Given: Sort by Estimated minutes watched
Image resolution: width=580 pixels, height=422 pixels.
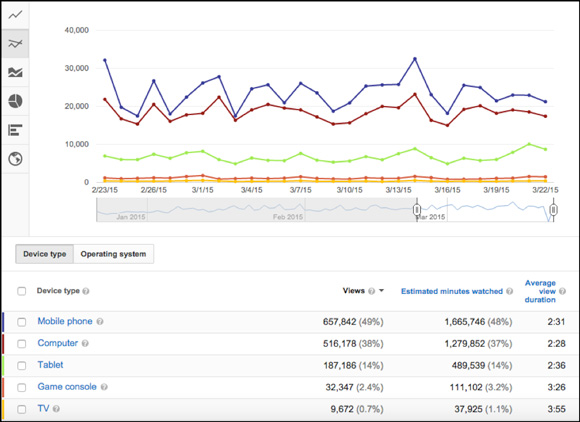Looking at the screenshot, I should [452, 291].
